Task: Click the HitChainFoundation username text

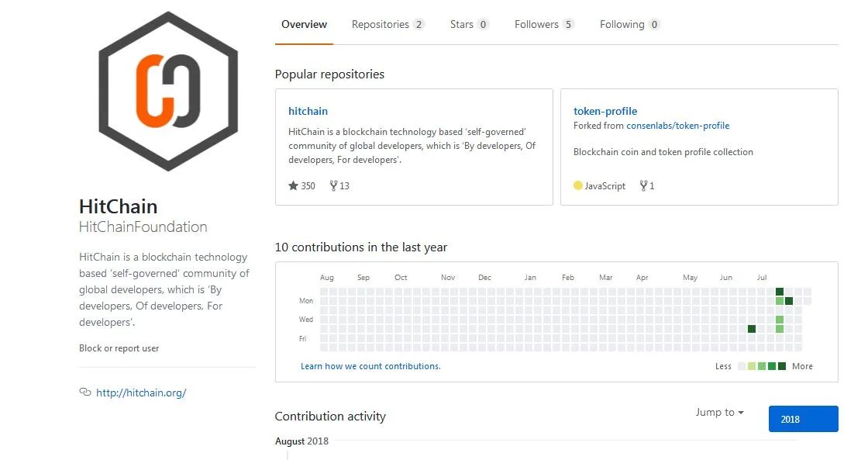Action: tap(143, 227)
